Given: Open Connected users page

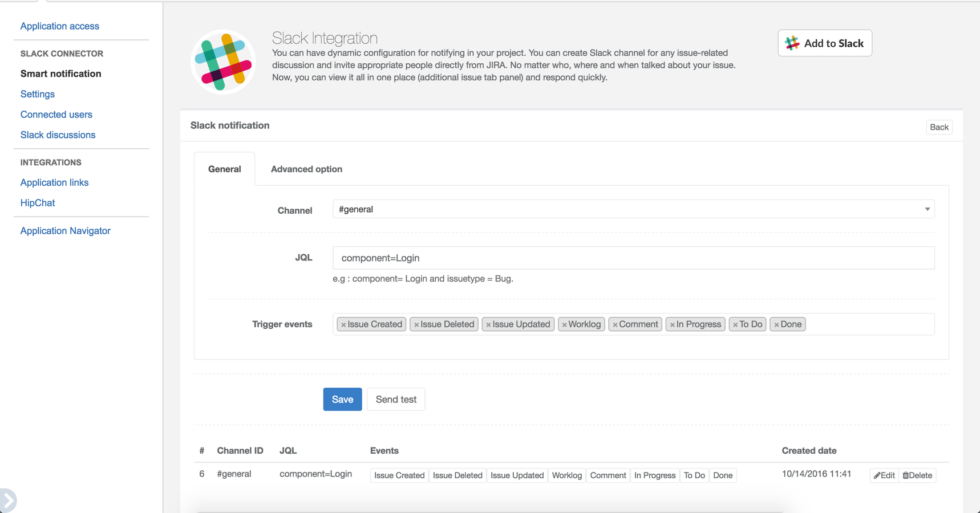Looking at the screenshot, I should click(x=56, y=115).
